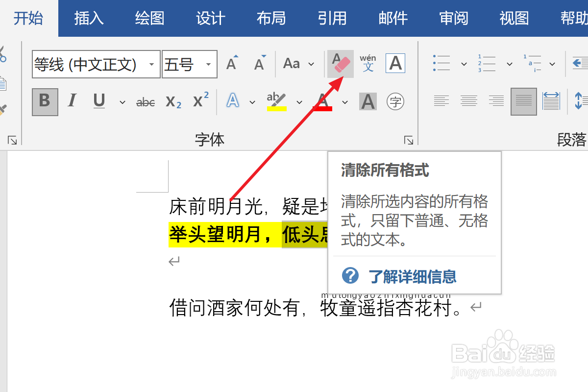The width and height of the screenshot is (588, 392).
Task: Toggle the justify alignment option
Action: pos(523,101)
